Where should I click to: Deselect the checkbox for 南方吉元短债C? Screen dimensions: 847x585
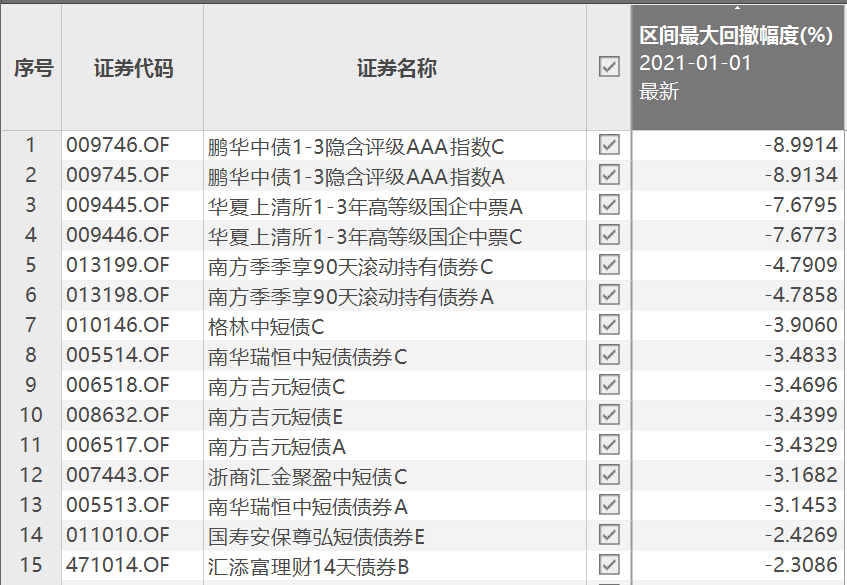click(x=610, y=385)
